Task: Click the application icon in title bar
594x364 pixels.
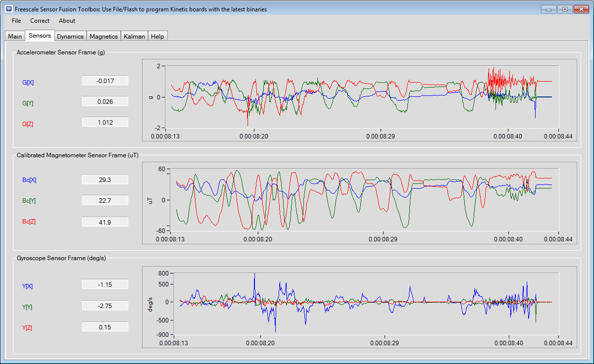Action: (x=8, y=9)
